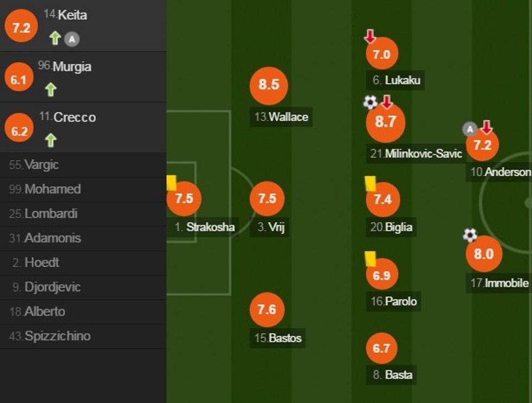Screen dimensions: 532x403
Task: Click the goal ball icon beside Milinkovic-Savic
Action: point(370,102)
